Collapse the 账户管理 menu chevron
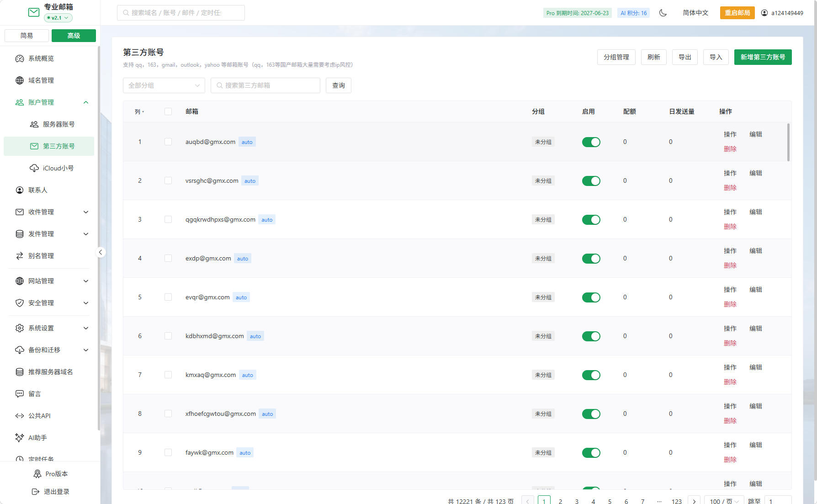This screenshot has width=817, height=504. tap(86, 102)
